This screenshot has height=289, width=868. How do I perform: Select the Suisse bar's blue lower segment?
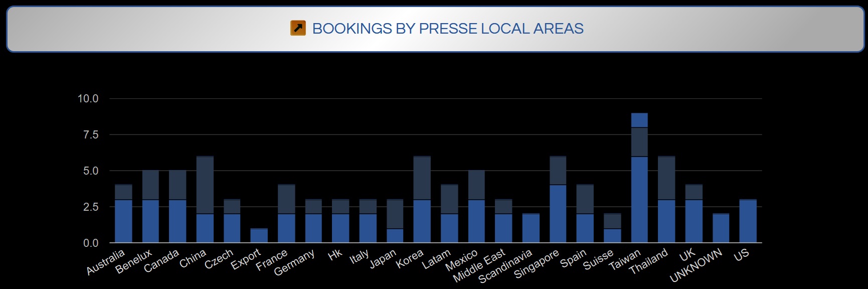[612, 236]
